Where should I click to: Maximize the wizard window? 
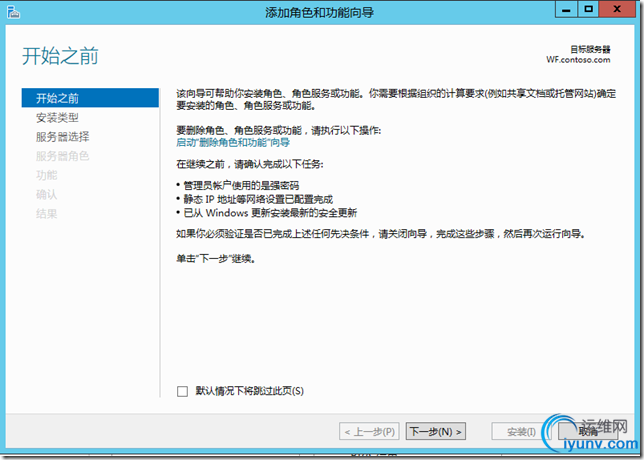(589, 9)
